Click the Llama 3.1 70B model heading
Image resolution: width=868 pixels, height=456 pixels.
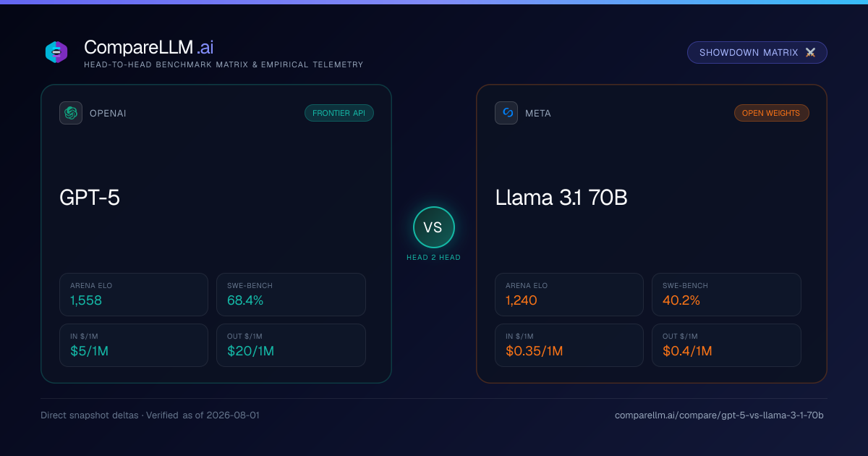pos(561,198)
